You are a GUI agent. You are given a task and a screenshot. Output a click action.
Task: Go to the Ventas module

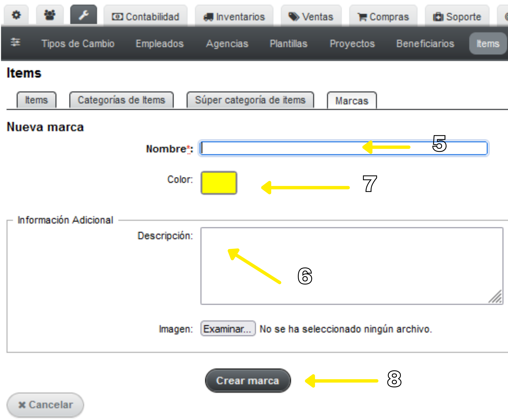tap(311, 17)
